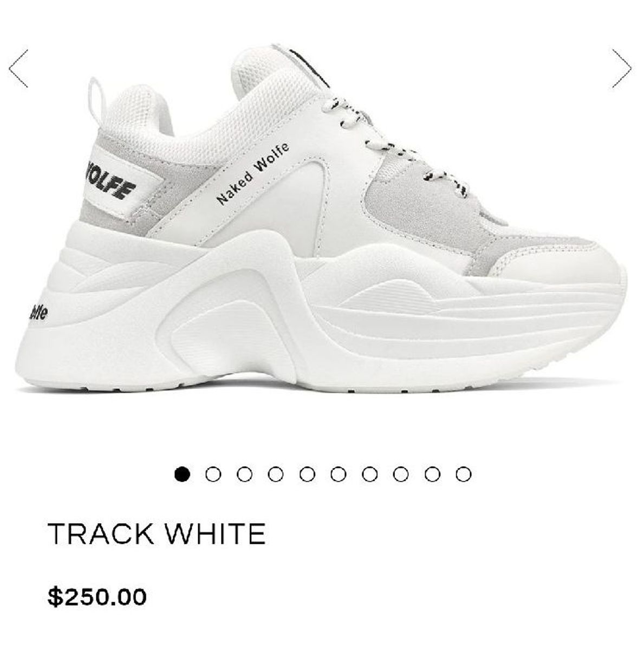The width and height of the screenshot is (644, 650).
Task: Click the $250.00 price text
Action: (x=97, y=597)
